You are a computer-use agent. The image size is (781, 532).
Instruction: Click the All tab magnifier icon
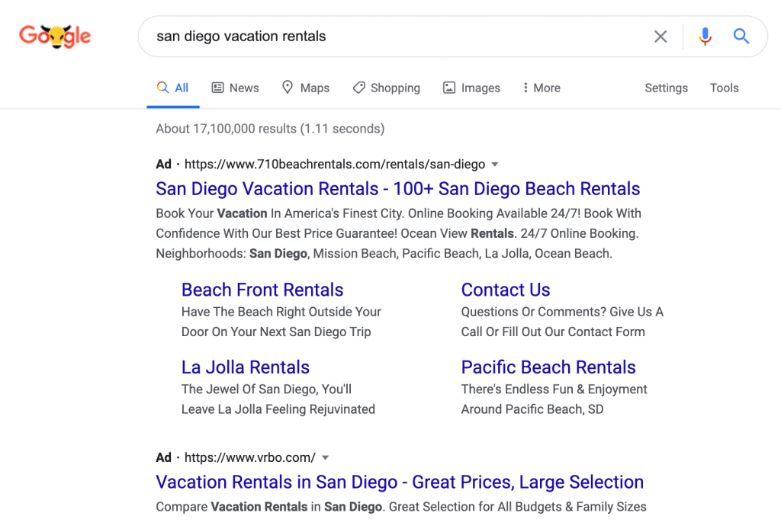162,88
